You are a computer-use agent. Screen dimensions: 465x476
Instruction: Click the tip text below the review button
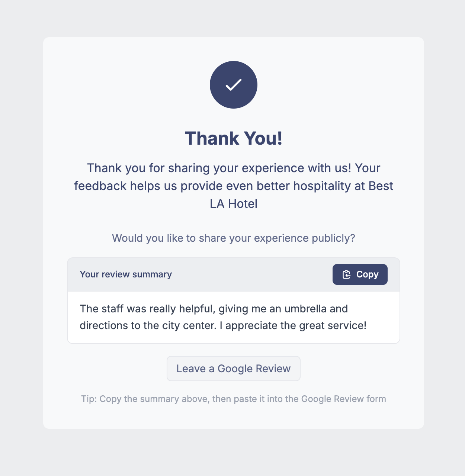pos(234,399)
